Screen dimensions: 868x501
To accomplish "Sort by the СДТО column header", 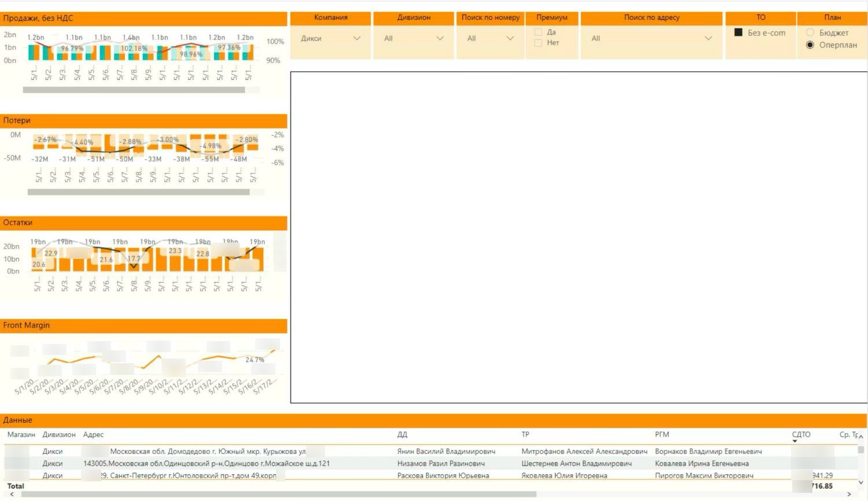I will (801, 434).
